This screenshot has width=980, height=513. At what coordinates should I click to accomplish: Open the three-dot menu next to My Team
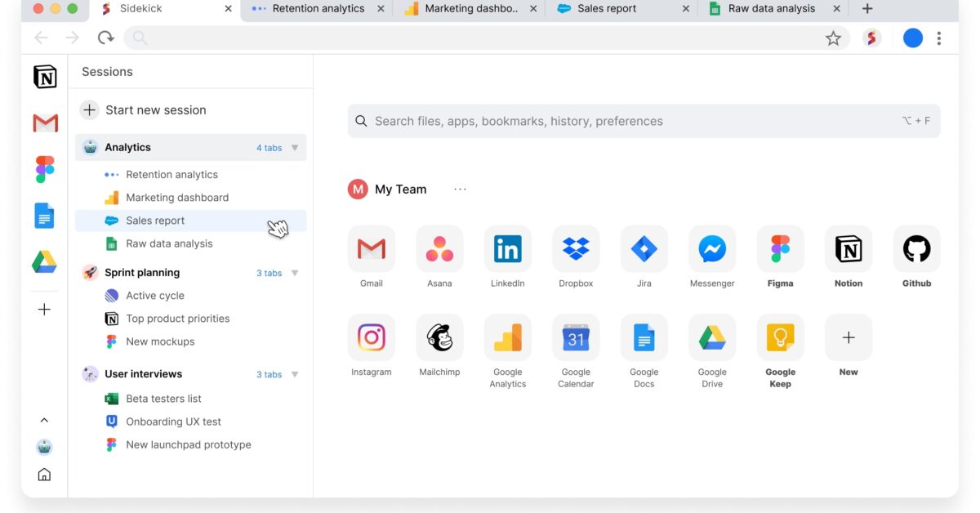coord(460,189)
